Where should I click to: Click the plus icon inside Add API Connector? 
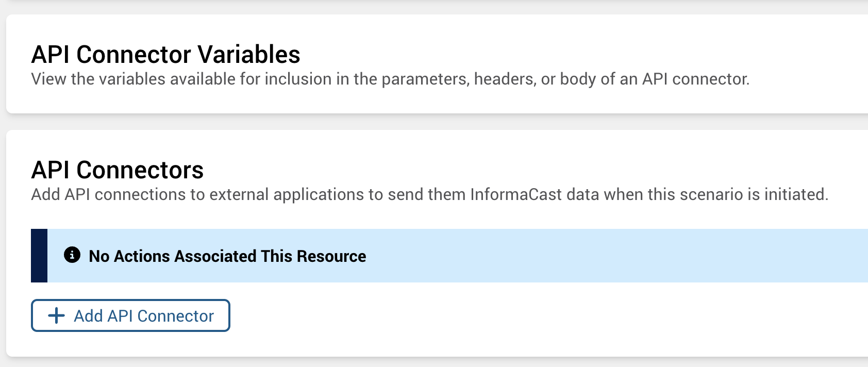pyautogui.click(x=56, y=315)
